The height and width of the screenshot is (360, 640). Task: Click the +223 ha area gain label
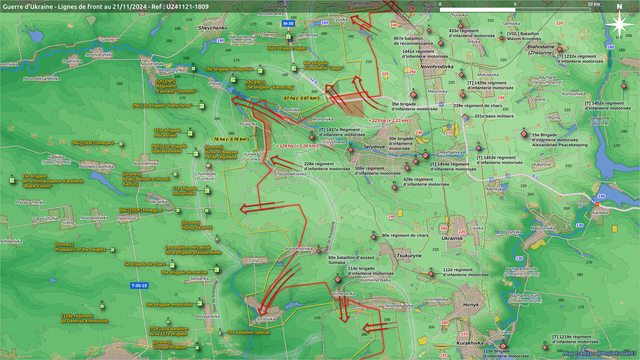point(389,121)
